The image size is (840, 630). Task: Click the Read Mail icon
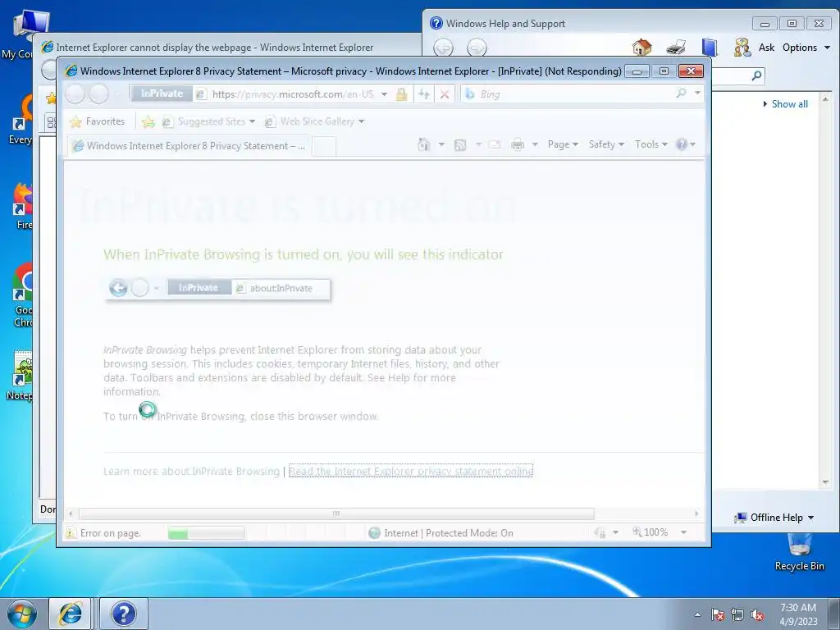click(x=494, y=144)
